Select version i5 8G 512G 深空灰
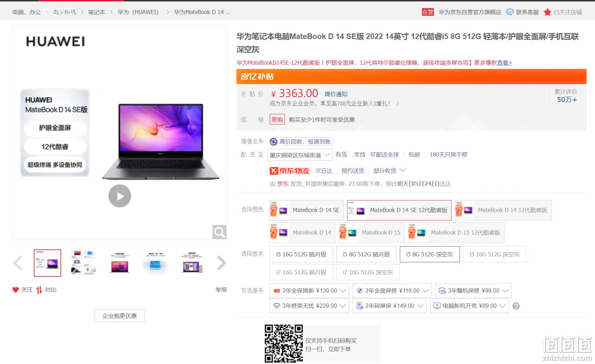Image resolution: width=595 pixels, height=364 pixels. coord(430,254)
